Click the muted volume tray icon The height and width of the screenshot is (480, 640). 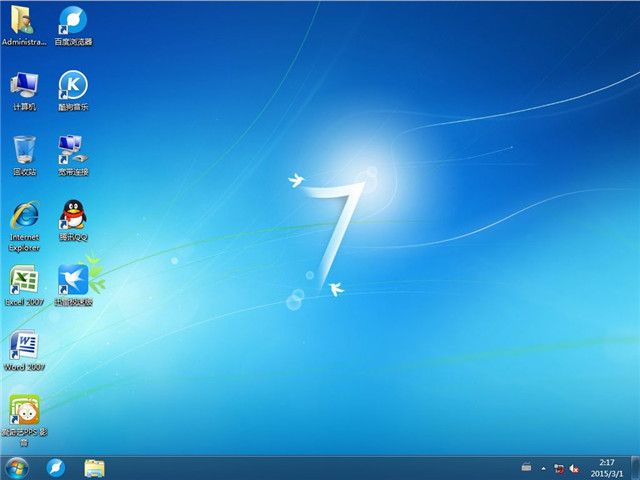coord(574,469)
